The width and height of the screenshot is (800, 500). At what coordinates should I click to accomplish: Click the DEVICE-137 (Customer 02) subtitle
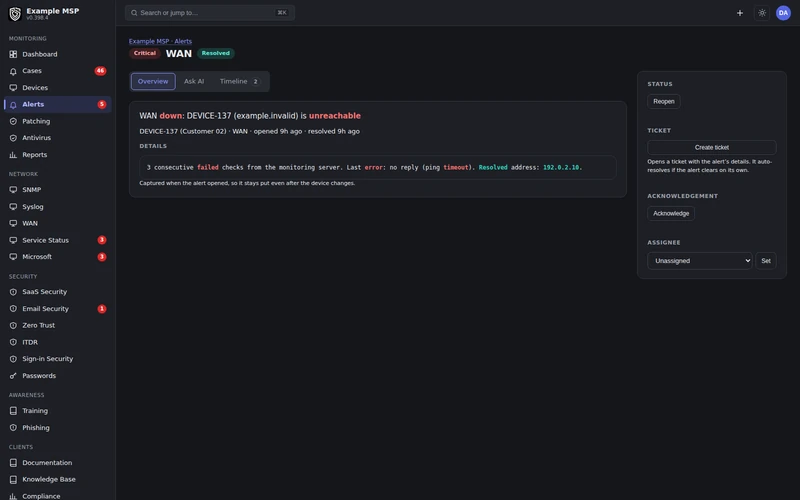(x=183, y=131)
